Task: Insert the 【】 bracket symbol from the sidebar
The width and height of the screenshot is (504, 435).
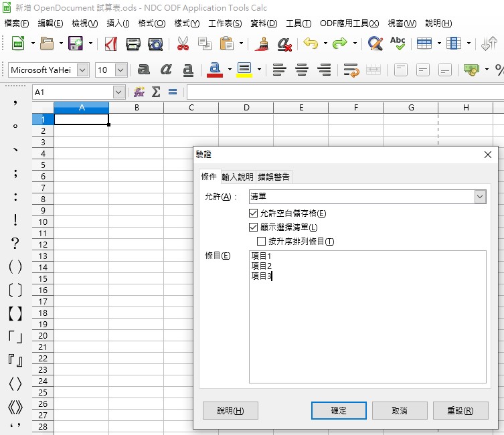Action: [x=15, y=314]
